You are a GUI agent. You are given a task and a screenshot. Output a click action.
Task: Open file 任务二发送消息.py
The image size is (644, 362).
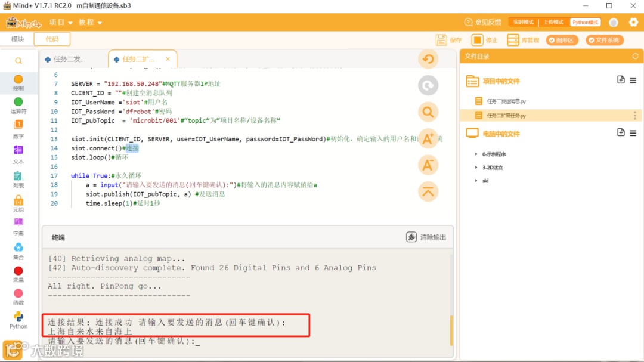point(506,101)
